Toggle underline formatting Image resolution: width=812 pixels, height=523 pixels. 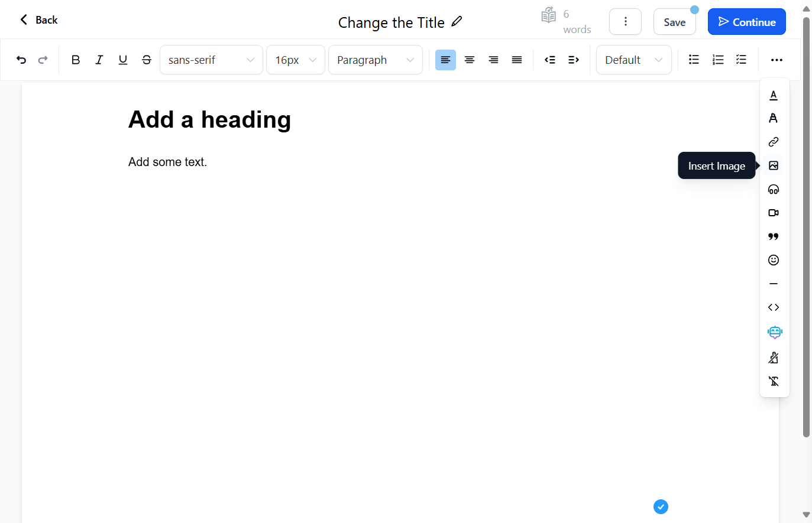click(123, 60)
